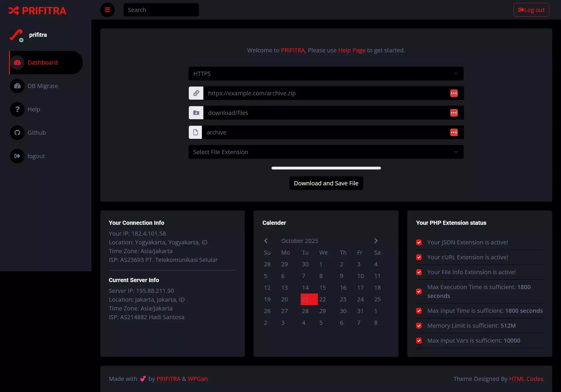Select day 25 in the calendar
This screenshot has width=561, height=392.
(x=378, y=299)
